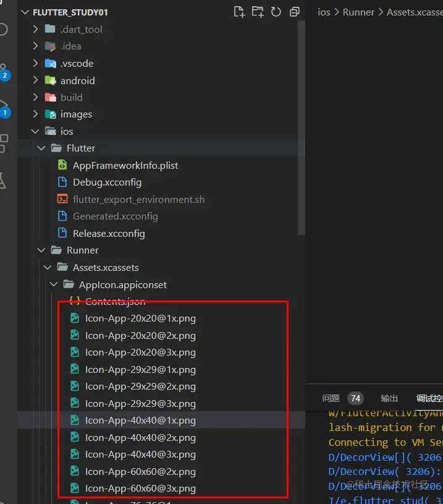
Task: Click the .idea folder icon
Action: tap(50, 46)
